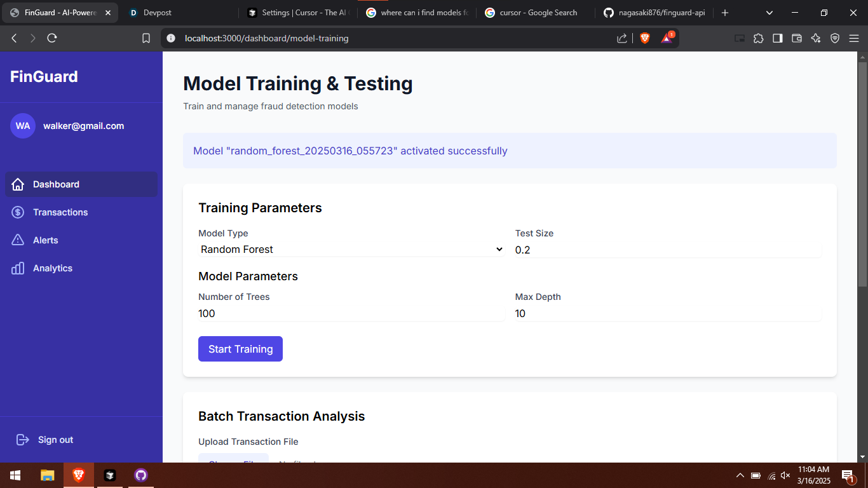This screenshot has width=868, height=488.
Task: Open the Brave VPN icon in toolbar
Action: (x=835, y=38)
